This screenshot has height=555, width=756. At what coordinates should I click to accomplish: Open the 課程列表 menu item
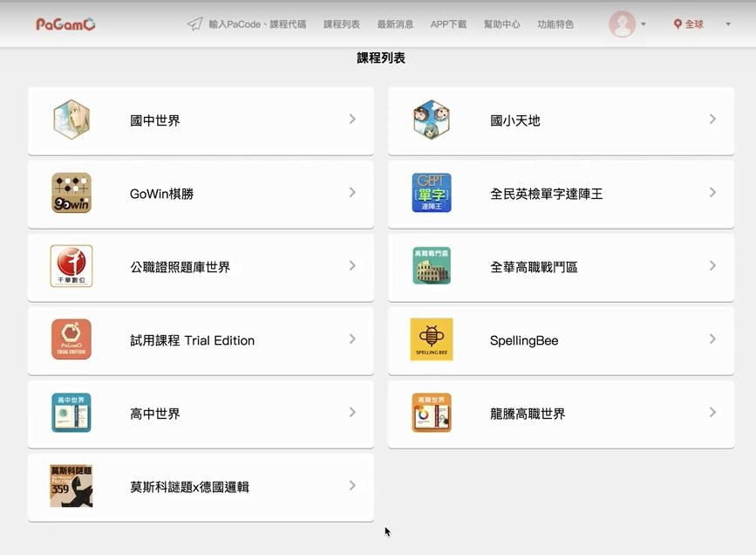[341, 24]
